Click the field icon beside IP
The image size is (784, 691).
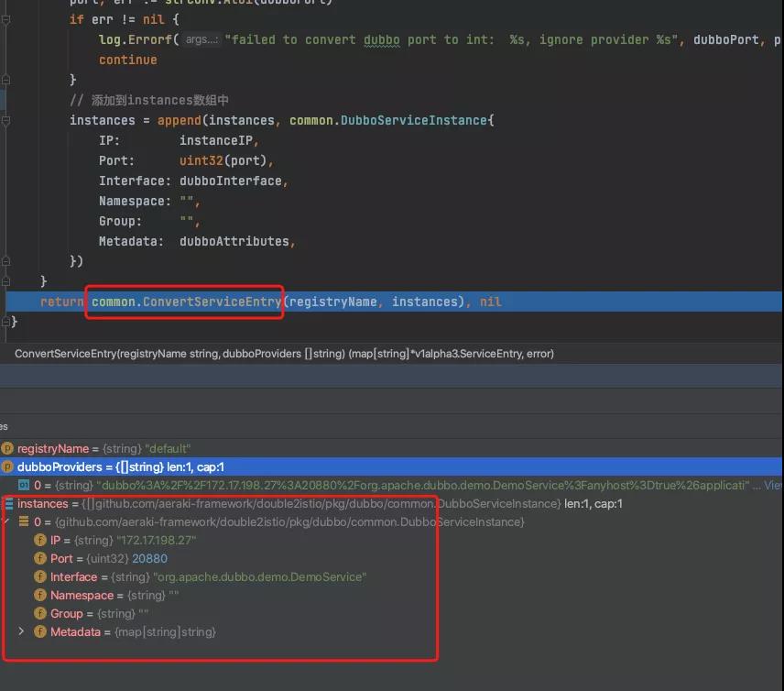coord(40,541)
